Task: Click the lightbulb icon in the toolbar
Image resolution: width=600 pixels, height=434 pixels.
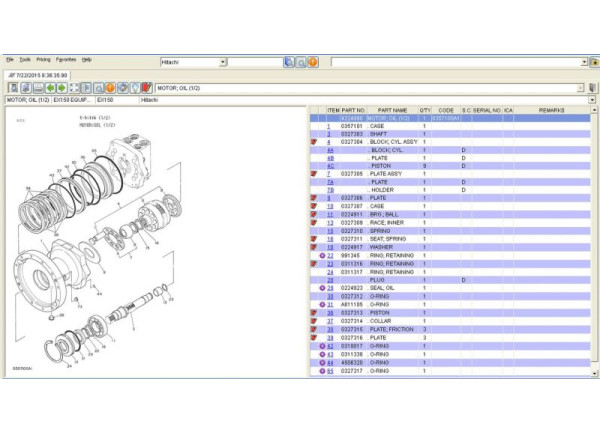Action: (x=134, y=88)
